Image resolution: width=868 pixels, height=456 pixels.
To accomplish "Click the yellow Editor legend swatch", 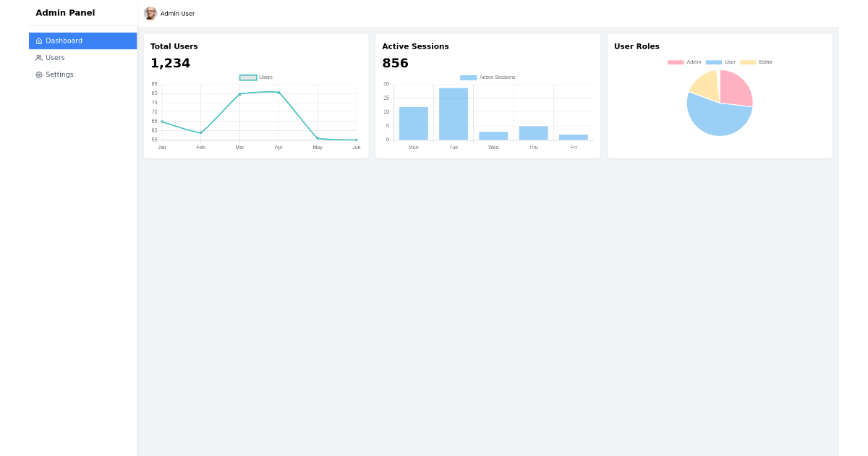I will click(x=750, y=62).
